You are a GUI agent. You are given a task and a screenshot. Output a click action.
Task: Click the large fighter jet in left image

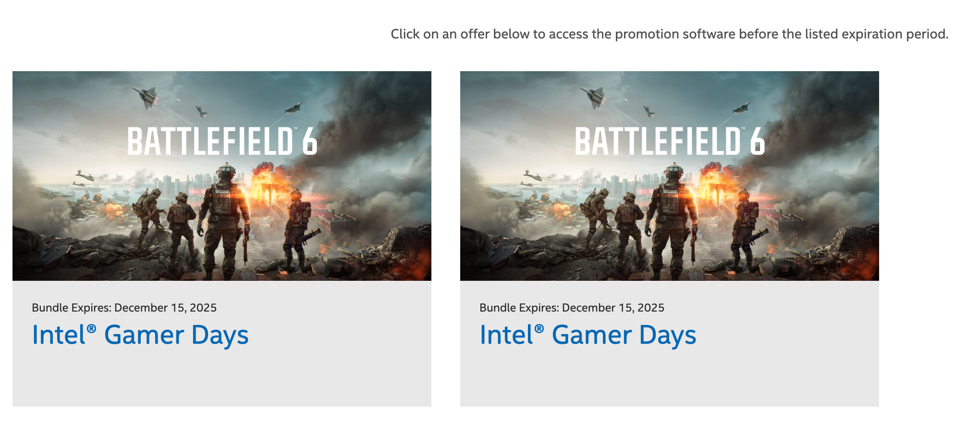pyautogui.click(x=146, y=95)
